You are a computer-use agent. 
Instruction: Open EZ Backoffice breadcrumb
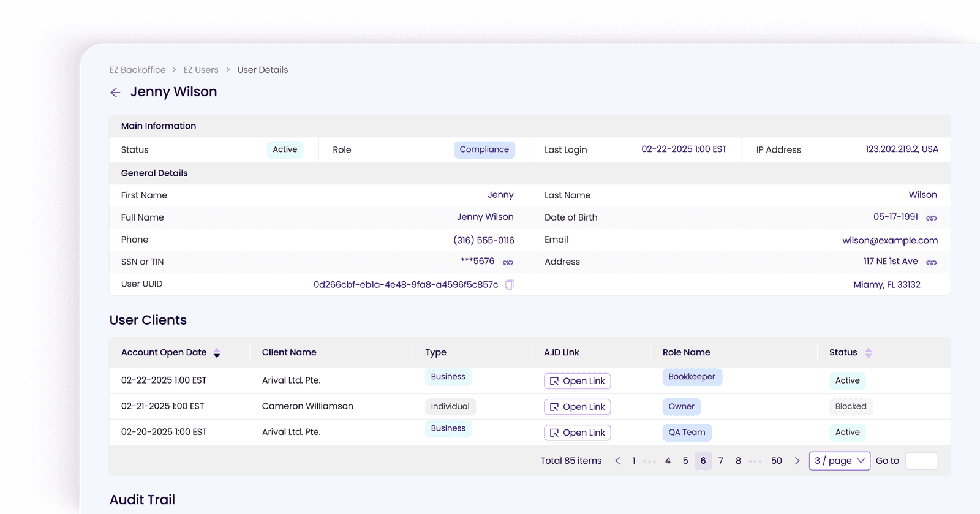tap(137, 70)
